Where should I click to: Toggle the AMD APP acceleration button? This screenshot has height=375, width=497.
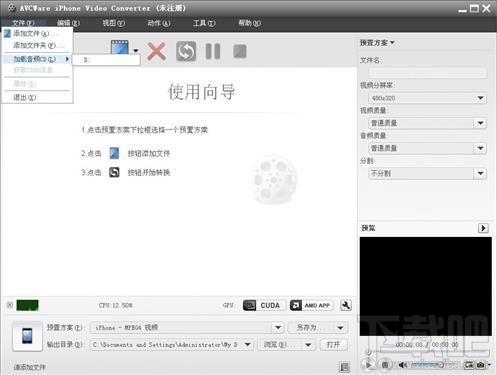point(312,305)
